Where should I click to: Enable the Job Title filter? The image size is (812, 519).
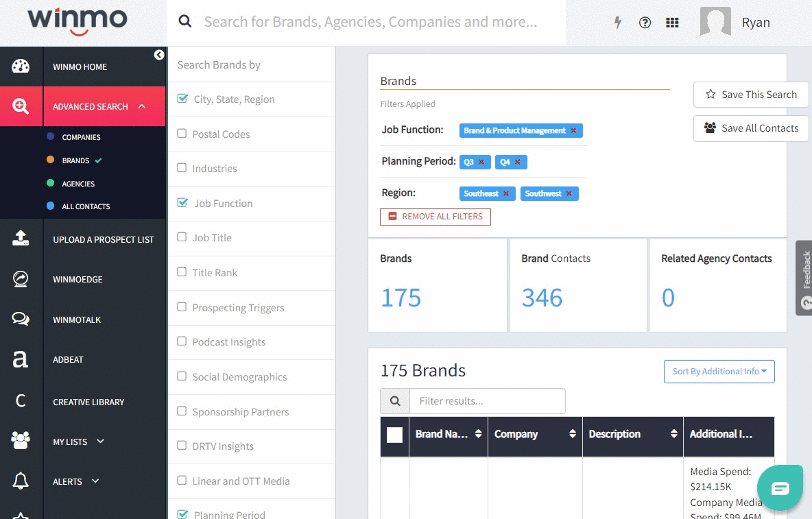(x=182, y=237)
